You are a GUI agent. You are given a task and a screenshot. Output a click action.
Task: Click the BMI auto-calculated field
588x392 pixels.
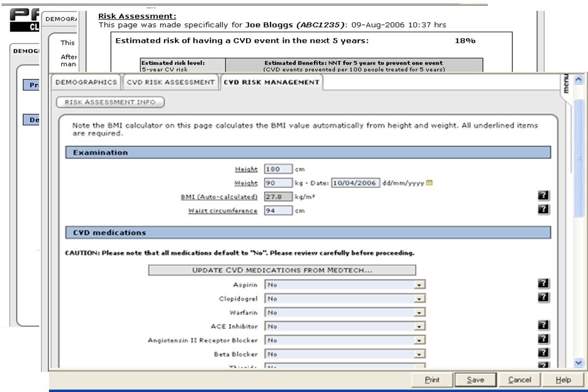(278, 197)
